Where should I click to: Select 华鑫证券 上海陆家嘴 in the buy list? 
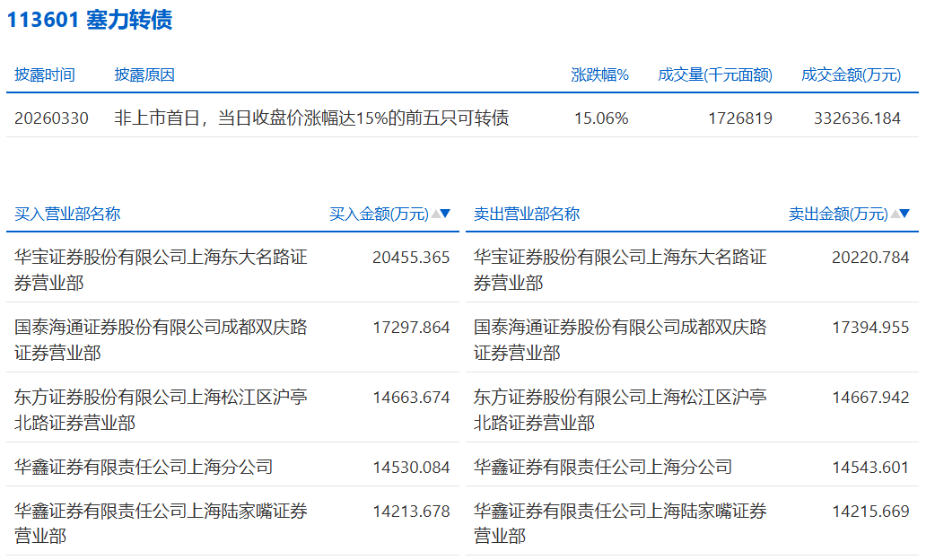pos(162,523)
